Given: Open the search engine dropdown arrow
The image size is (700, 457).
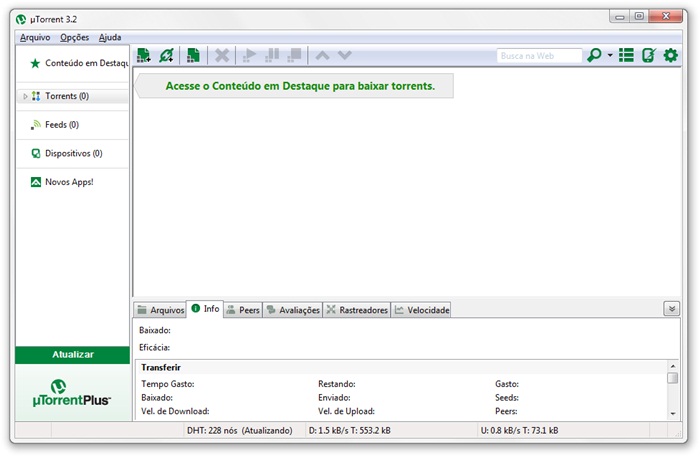Looking at the screenshot, I should [610, 55].
